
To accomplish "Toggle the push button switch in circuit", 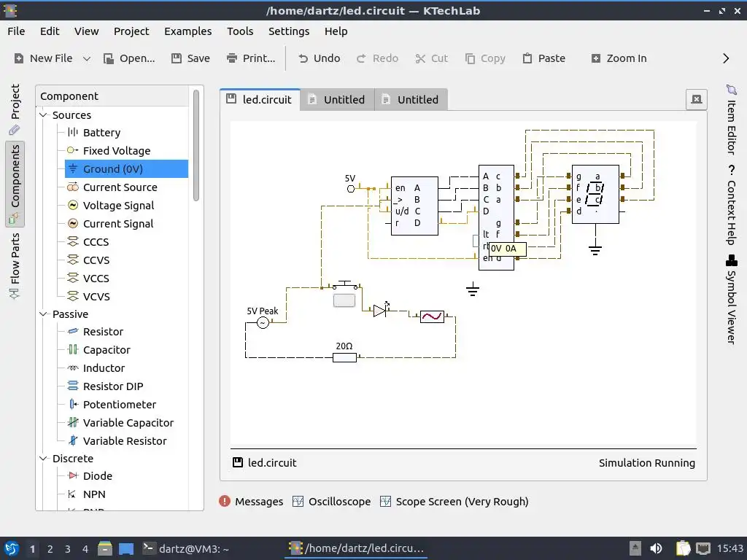I will tap(344, 300).
